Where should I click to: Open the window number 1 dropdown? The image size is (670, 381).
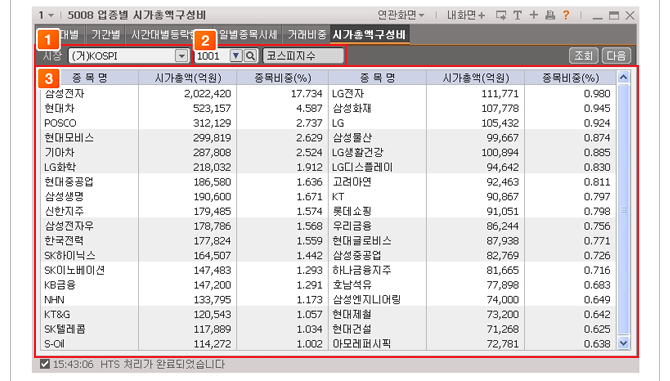click(x=46, y=15)
